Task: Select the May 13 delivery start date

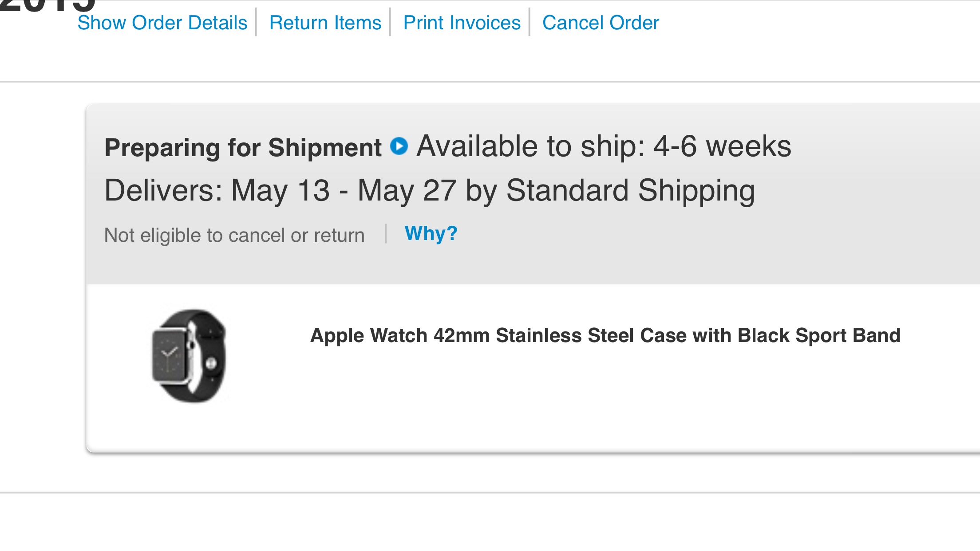Action: point(280,191)
